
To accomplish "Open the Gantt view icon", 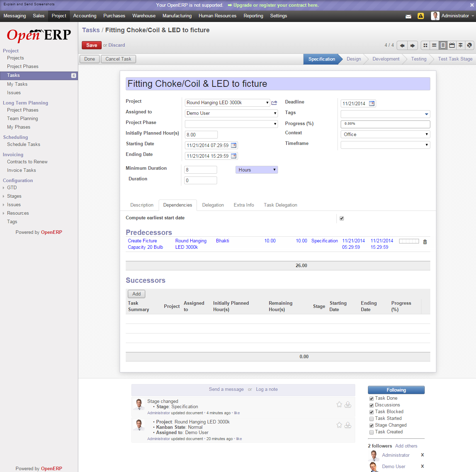I will pos(460,45).
